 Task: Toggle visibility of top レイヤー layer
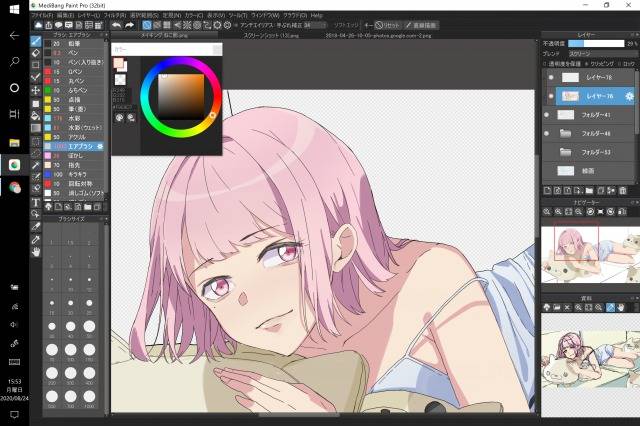(551, 77)
